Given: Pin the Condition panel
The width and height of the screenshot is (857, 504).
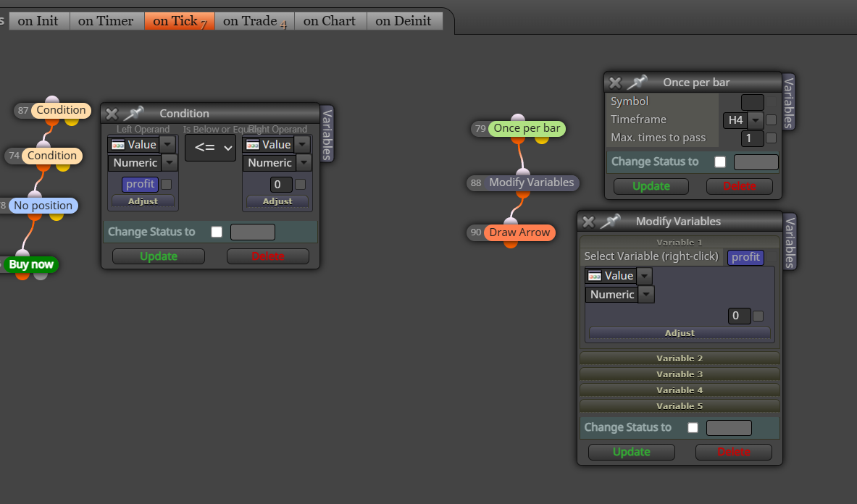Looking at the screenshot, I should point(133,113).
